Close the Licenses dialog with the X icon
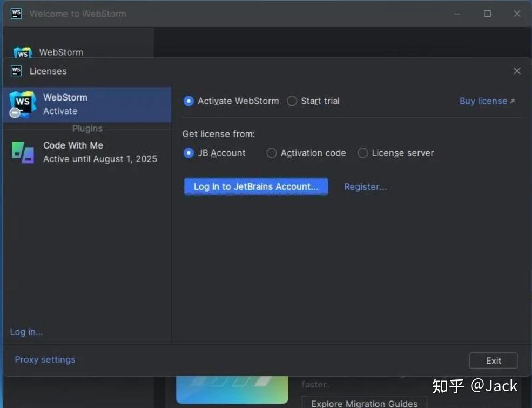Viewport: 532px width, 408px height. pyautogui.click(x=517, y=71)
